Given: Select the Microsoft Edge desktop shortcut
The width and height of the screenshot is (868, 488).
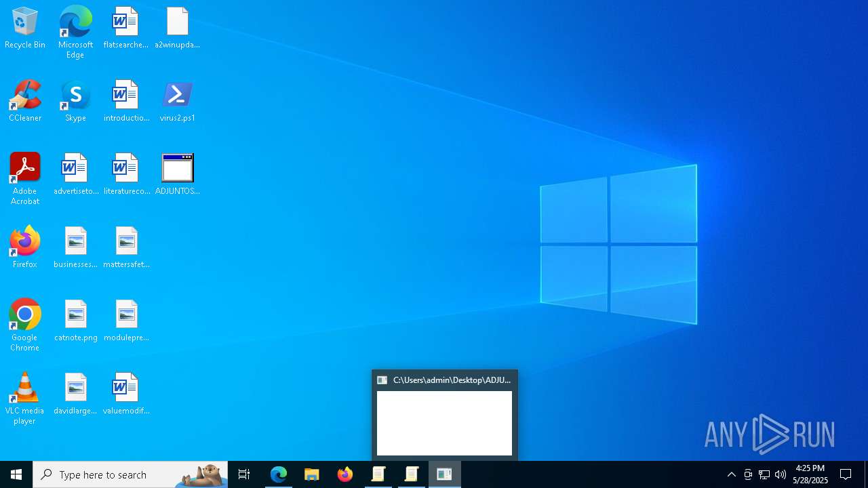Looking at the screenshot, I should pos(75,33).
